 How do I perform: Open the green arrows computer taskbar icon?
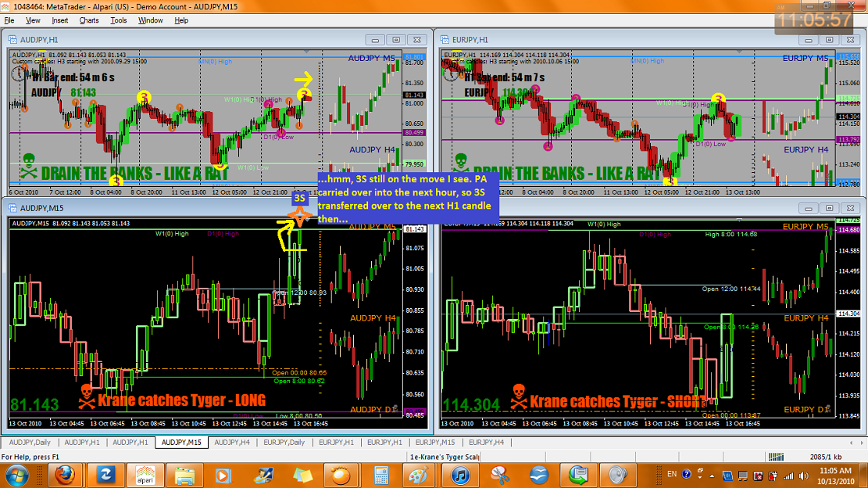[x=578, y=475]
